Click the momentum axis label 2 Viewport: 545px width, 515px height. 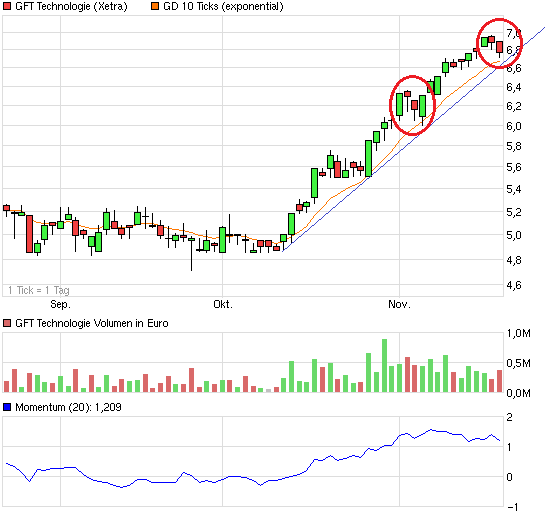point(510,417)
